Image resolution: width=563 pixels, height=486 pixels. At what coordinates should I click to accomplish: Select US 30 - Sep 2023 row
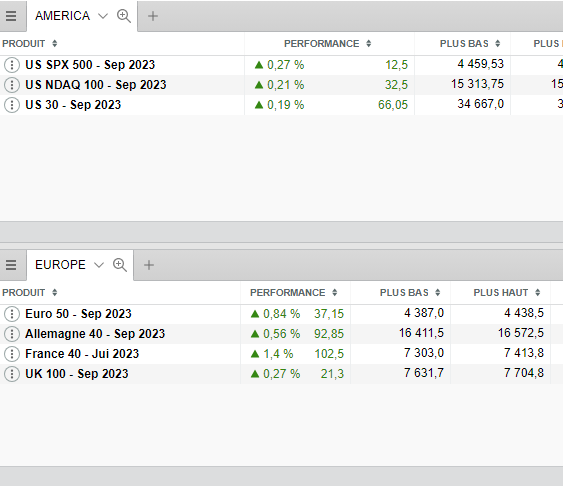282,105
